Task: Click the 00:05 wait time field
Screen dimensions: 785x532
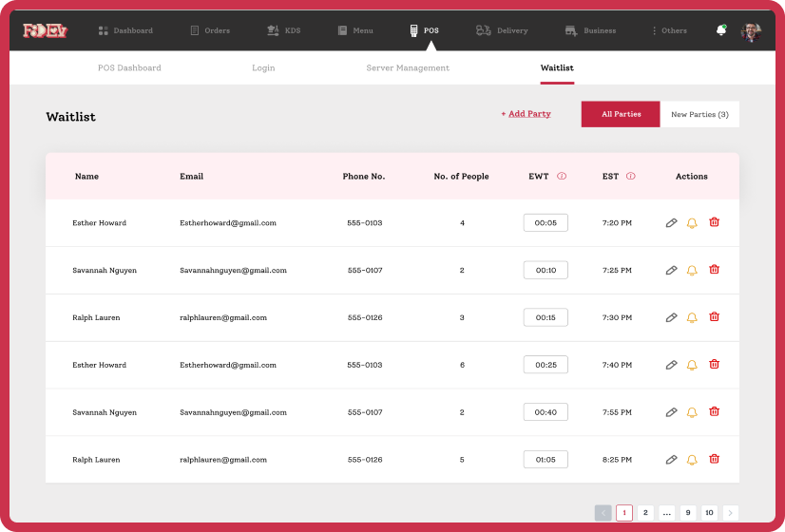Action: 546,223
